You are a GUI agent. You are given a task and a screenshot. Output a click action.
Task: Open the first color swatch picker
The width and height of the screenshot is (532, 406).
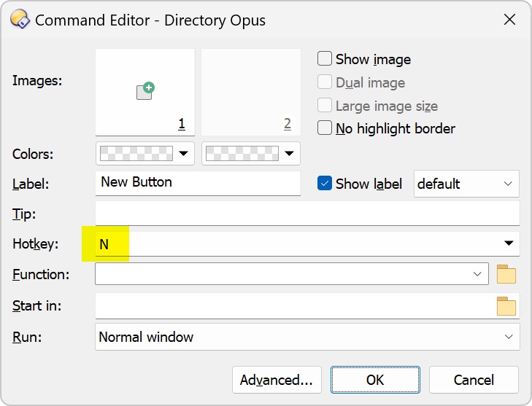145,154
